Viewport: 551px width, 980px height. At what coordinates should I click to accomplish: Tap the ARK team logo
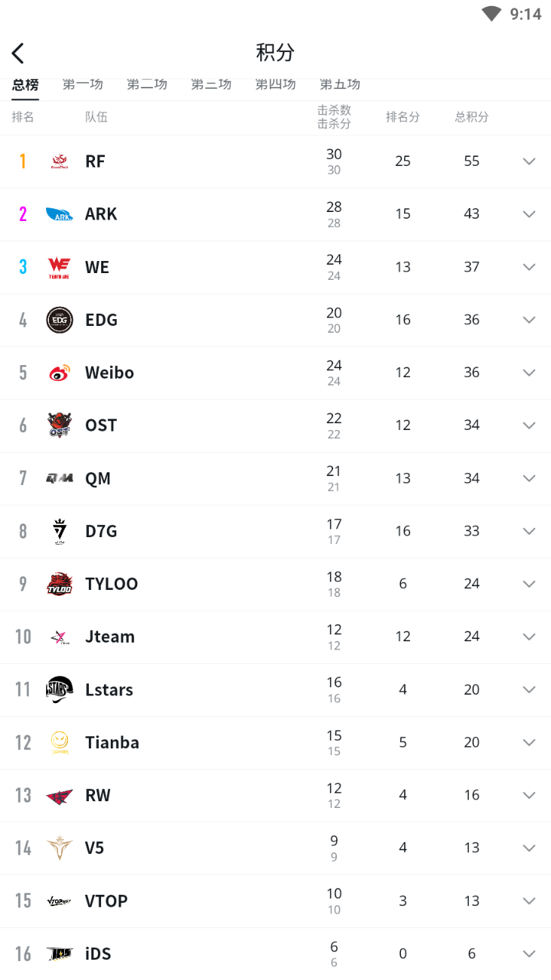tap(60, 214)
